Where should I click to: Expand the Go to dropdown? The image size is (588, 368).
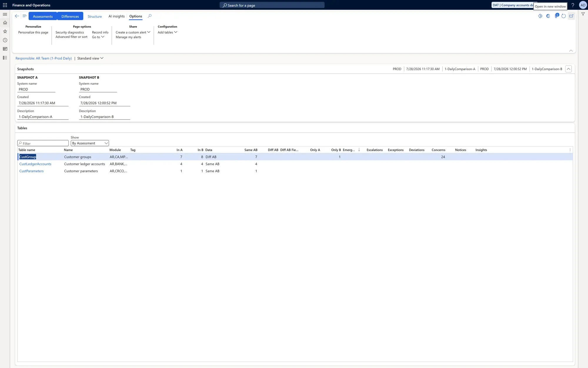tap(98, 37)
